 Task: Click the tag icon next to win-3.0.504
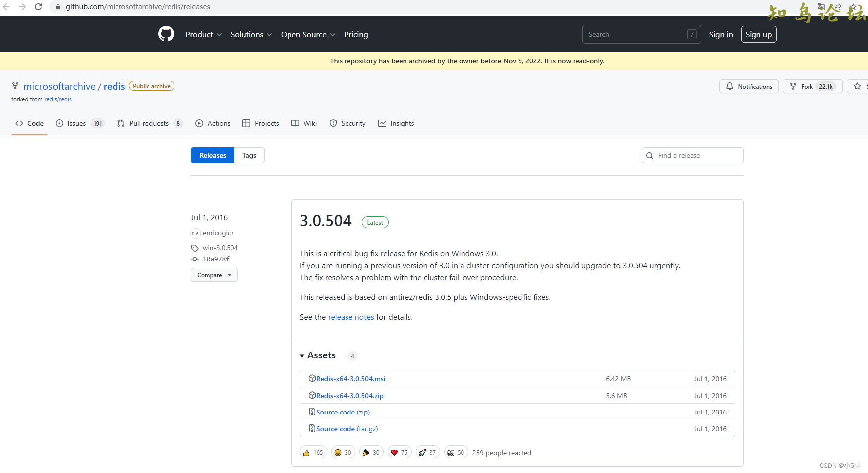tap(195, 248)
